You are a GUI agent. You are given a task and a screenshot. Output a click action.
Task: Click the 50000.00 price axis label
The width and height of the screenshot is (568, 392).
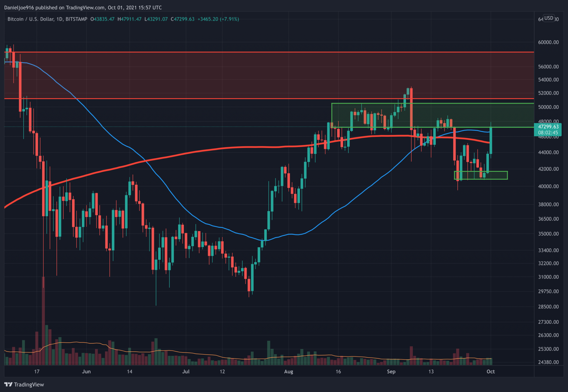(548, 107)
